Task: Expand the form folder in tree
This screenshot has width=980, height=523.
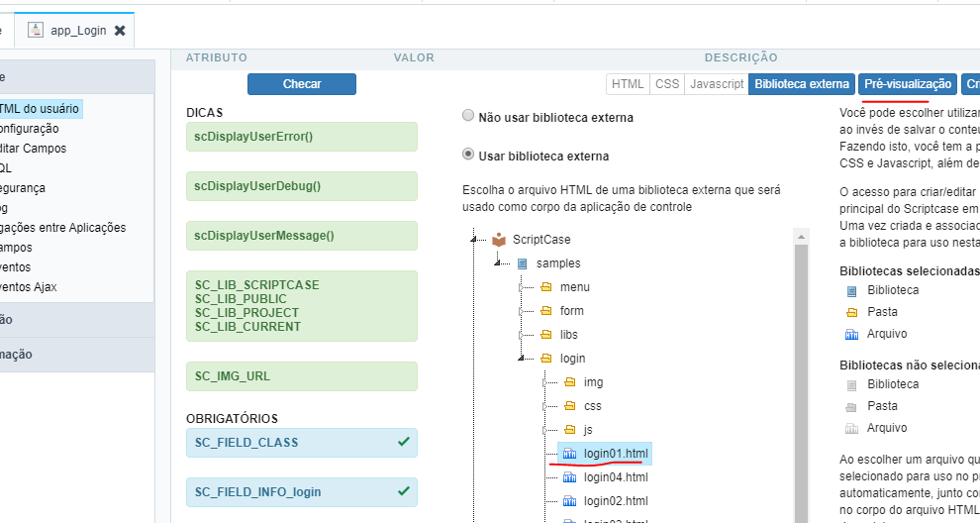Action: 520,311
